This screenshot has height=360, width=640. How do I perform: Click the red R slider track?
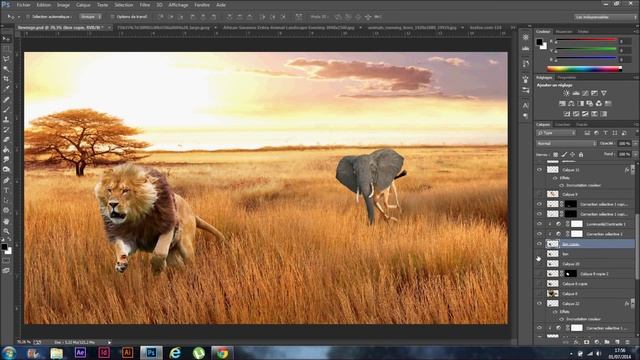coord(586,40)
